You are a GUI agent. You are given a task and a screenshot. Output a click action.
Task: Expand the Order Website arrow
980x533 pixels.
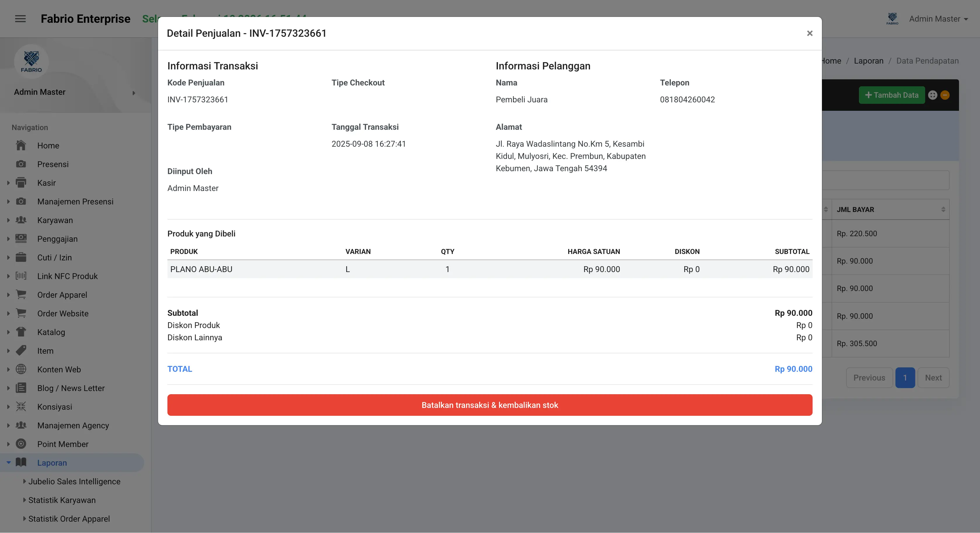pos(8,313)
